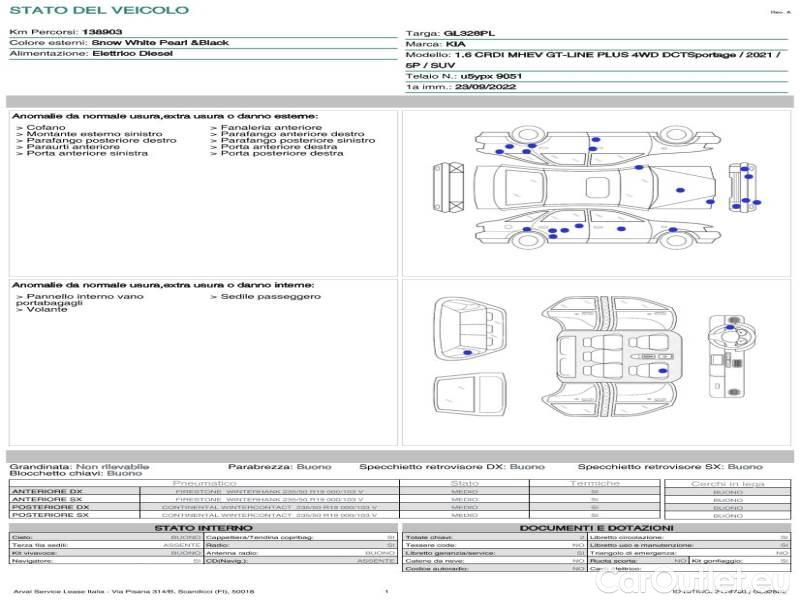Viewport: 800px width, 600px height.
Task: Select the STATO INTERNO section header
Action: [204, 528]
